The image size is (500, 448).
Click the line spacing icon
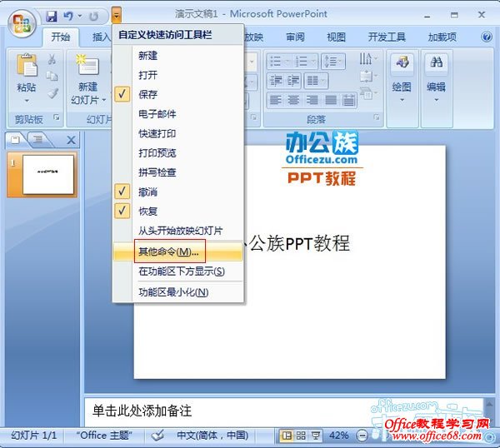click(x=330, y=61)
